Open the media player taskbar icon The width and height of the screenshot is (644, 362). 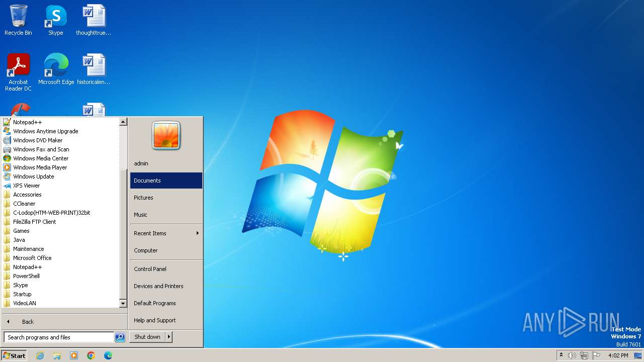(74, 355)
